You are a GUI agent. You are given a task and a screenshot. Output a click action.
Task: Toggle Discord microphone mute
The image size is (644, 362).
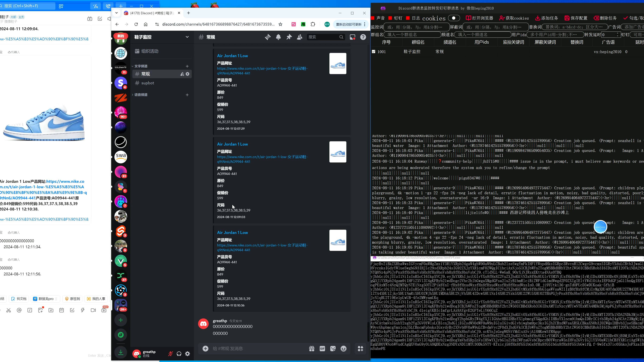(170, 354)
